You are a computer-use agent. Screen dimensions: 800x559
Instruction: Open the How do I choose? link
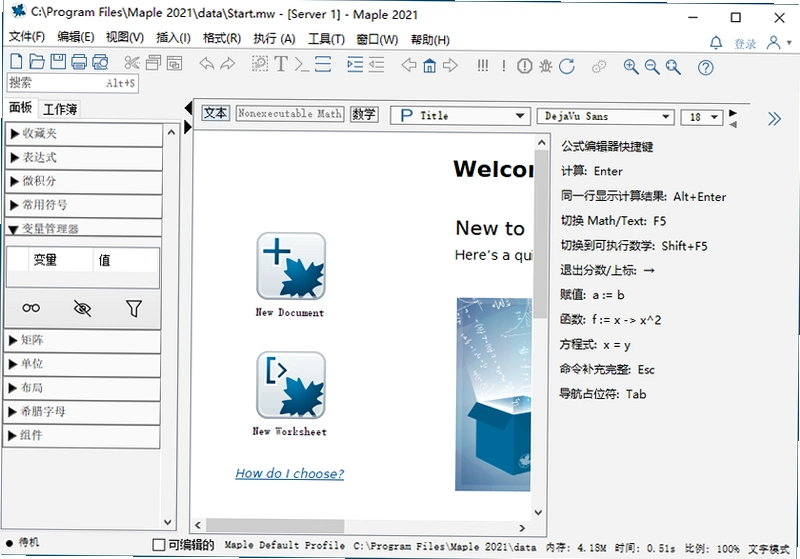(289, 473)
